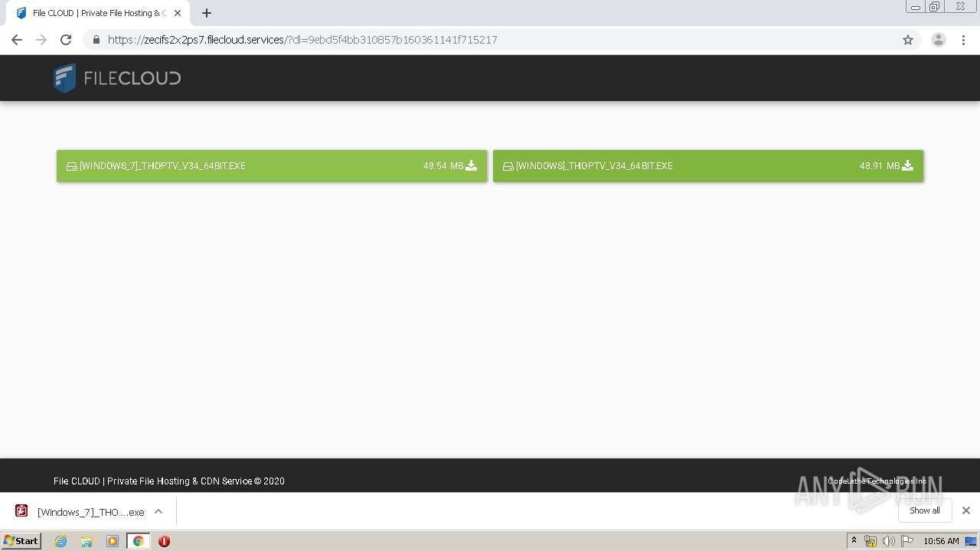Click the Show desktop monitor tray icon
The height and width of the screenshot is (551, 980).
pyautogui.click(x=971, y=541)
